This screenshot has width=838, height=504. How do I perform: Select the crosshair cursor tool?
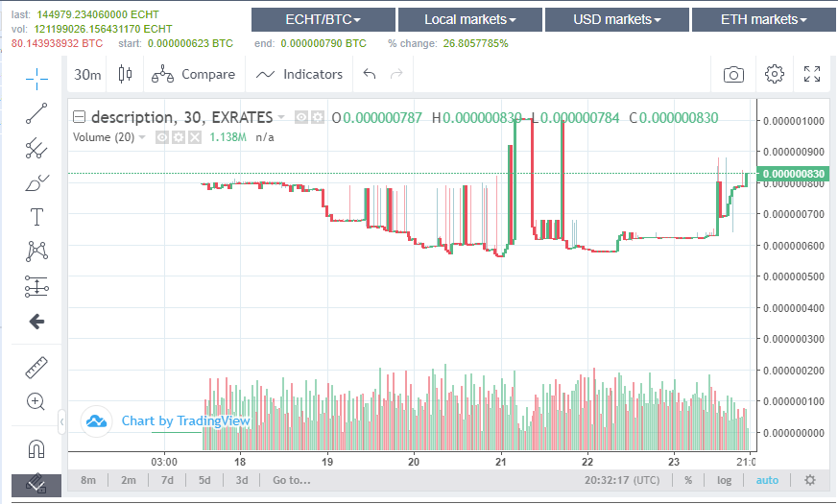[36, 78]
